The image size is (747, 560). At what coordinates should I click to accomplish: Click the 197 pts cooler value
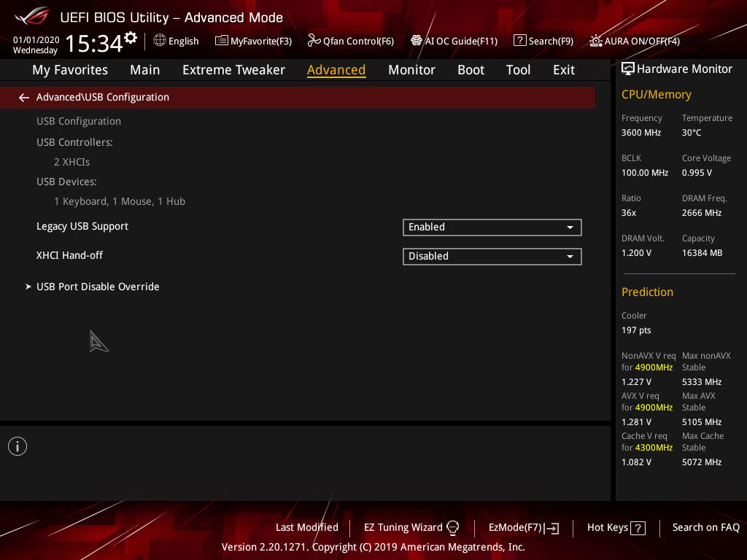click(x=636, y=330)
